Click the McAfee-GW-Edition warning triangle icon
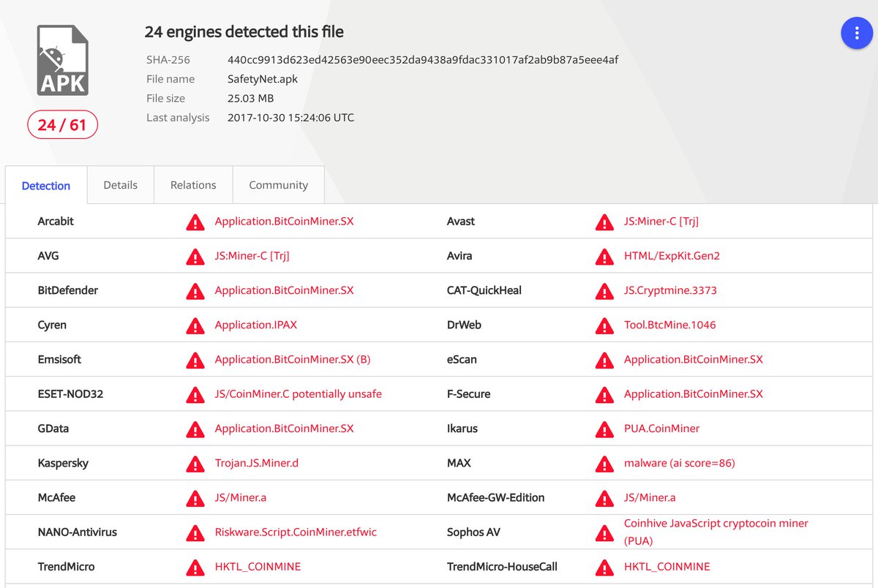Image resolution: width=878 pixels, height=588 pixels. (604, 498)
